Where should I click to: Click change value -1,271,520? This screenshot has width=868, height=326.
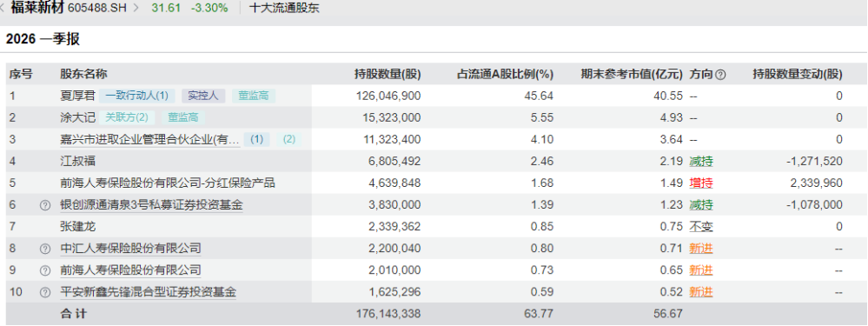pos(814,162)
